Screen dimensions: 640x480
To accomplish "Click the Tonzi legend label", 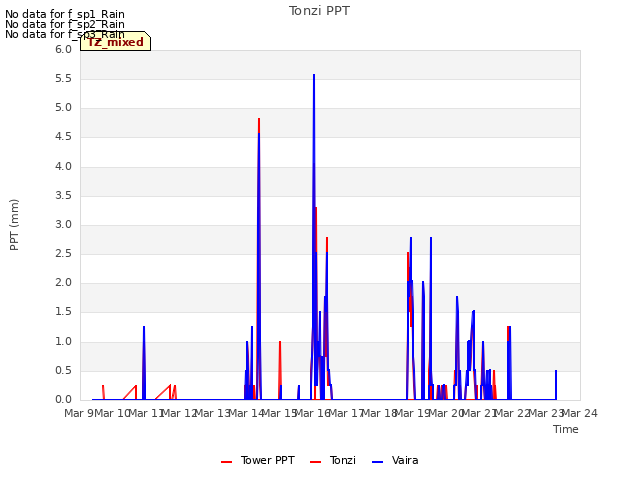I will click(x=342, y=460).
